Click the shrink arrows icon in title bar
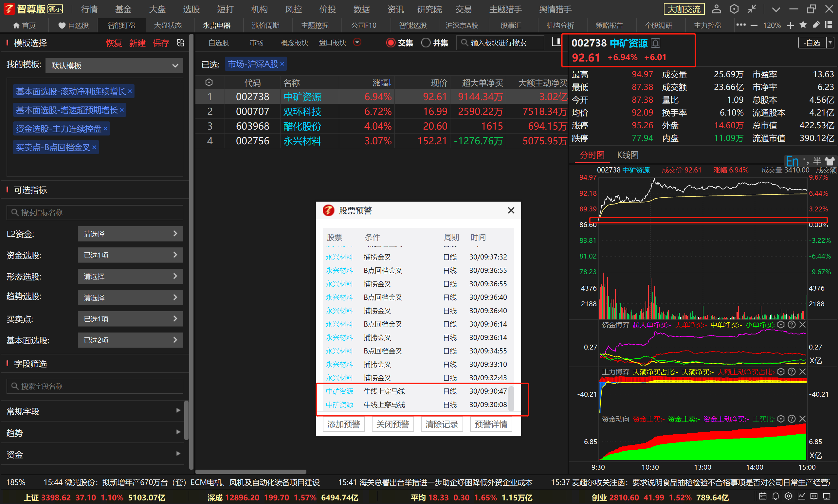Image resolution: width=838 pixels, height=504 pixels. point(751,9)
